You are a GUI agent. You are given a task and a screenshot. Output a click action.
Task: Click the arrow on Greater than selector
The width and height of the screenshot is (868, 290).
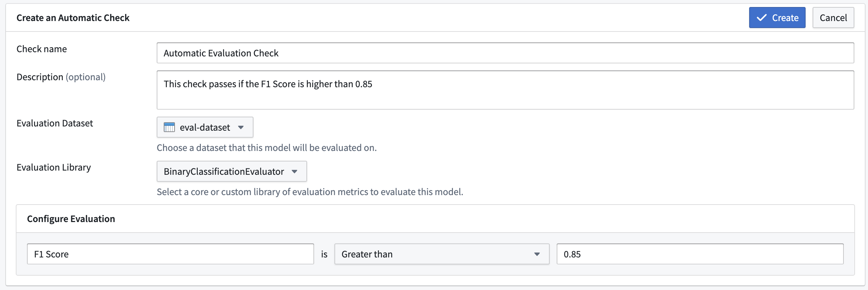pyautogui.click(x=537, y=254)
